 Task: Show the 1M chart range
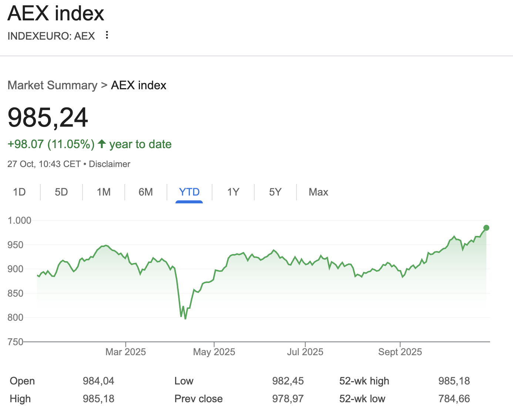point(104,192)
